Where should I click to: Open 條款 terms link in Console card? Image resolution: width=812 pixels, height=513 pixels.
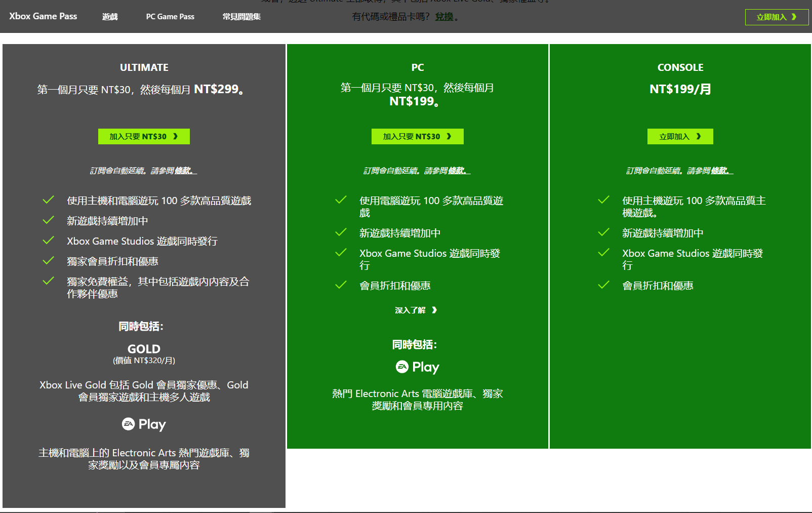(x=722, y=171)
